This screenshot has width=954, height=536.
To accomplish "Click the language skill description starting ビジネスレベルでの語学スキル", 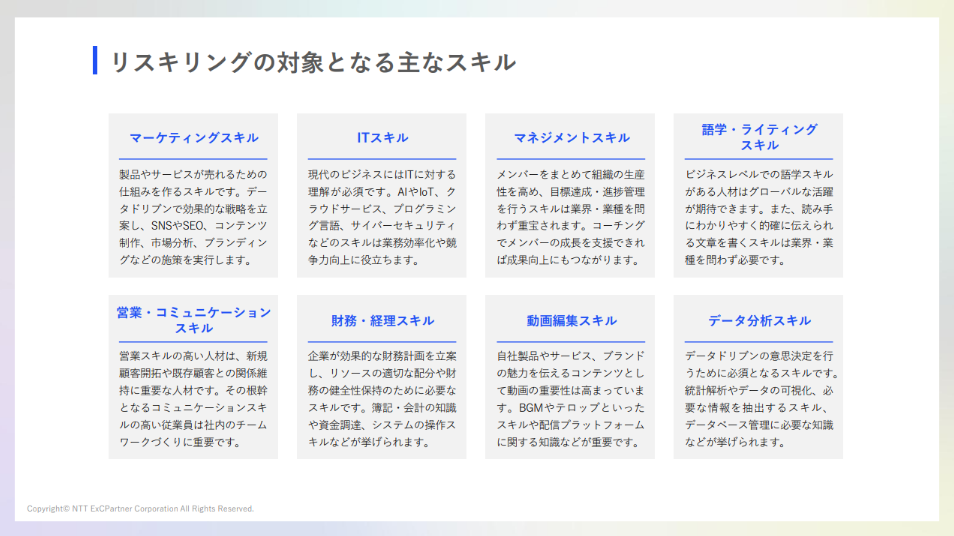I will tap(759, 217).
